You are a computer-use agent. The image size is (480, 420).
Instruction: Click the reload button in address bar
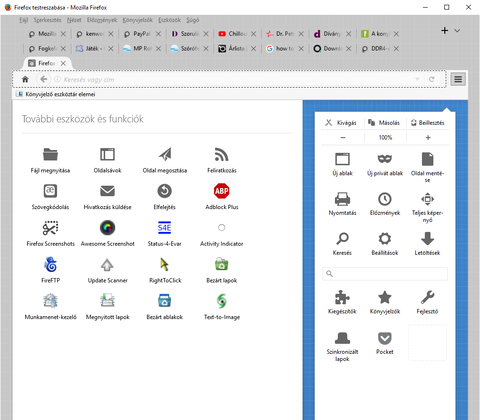pyautogui.click(x=432, y=79)
